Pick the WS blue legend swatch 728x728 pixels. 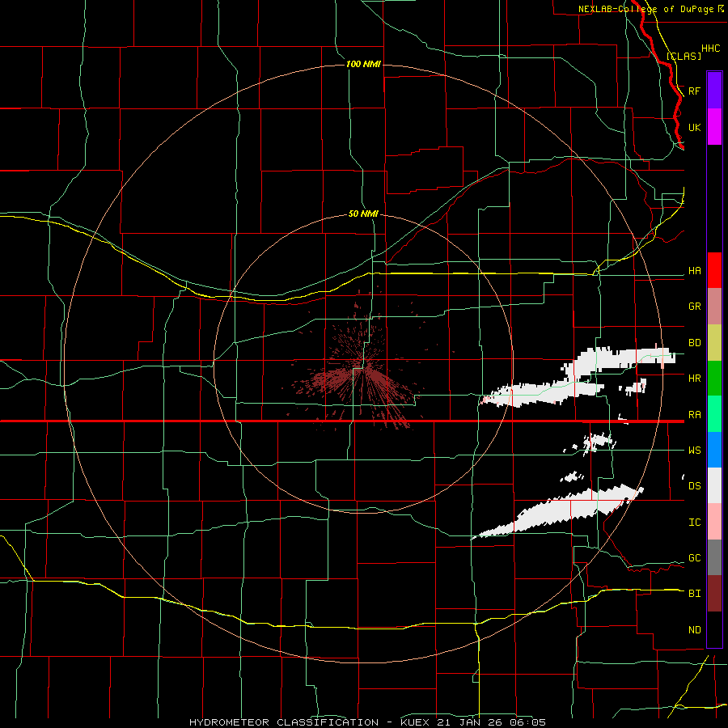(x=714, y=450)
